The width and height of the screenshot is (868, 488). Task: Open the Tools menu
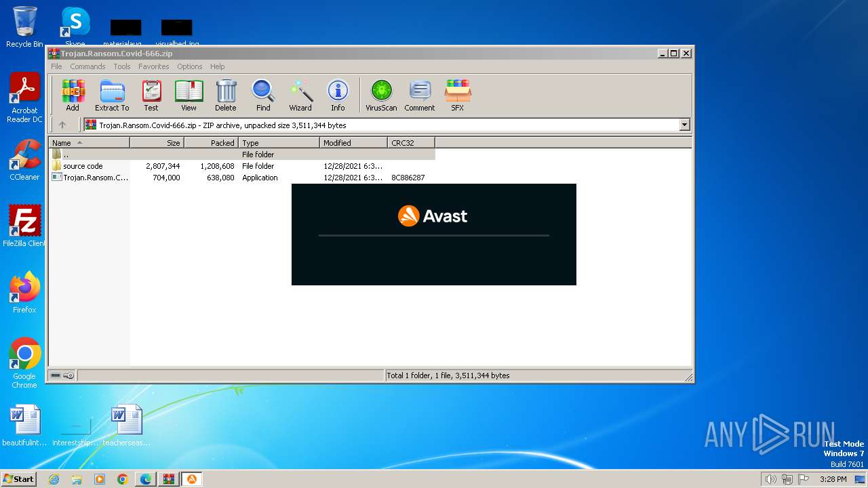(122, 66)
